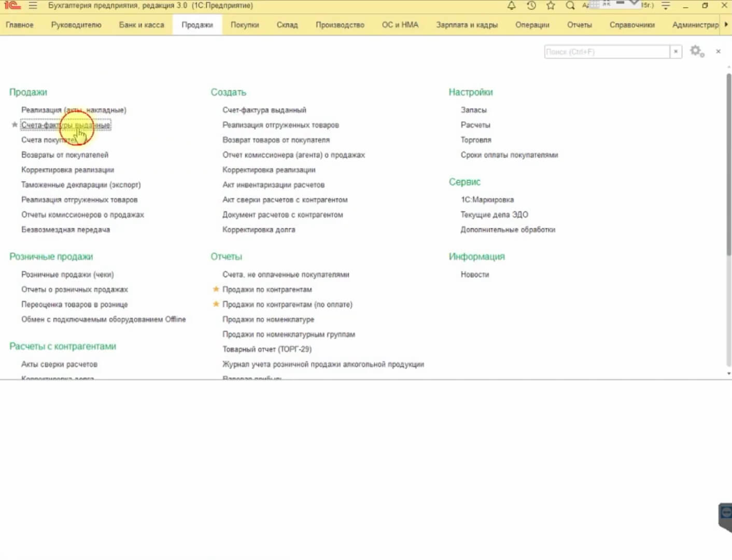Create Акт инвентаризации расчетов
Viewport: 732px width, 560px height.
274,185
